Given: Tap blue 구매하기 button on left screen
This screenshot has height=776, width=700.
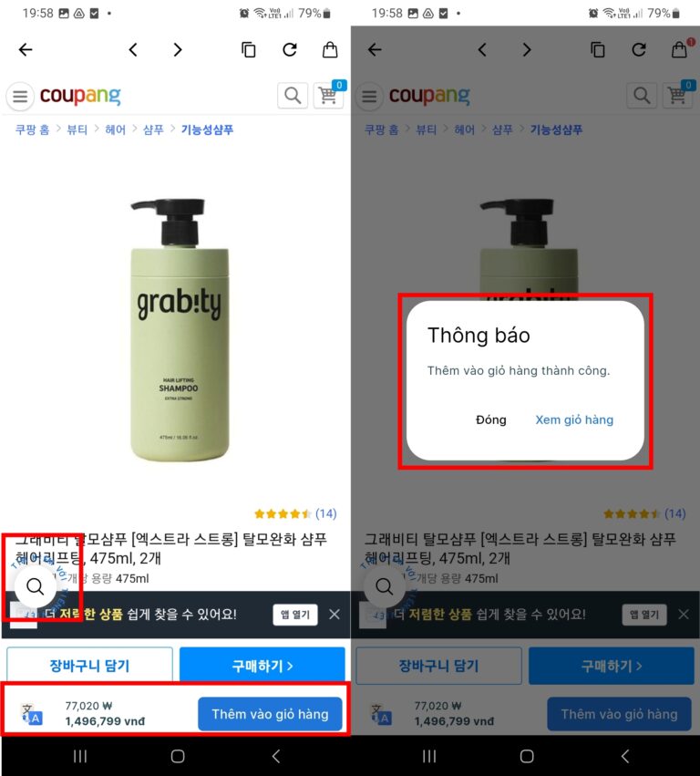Looking at the screenshot, I should click(262, 666).
